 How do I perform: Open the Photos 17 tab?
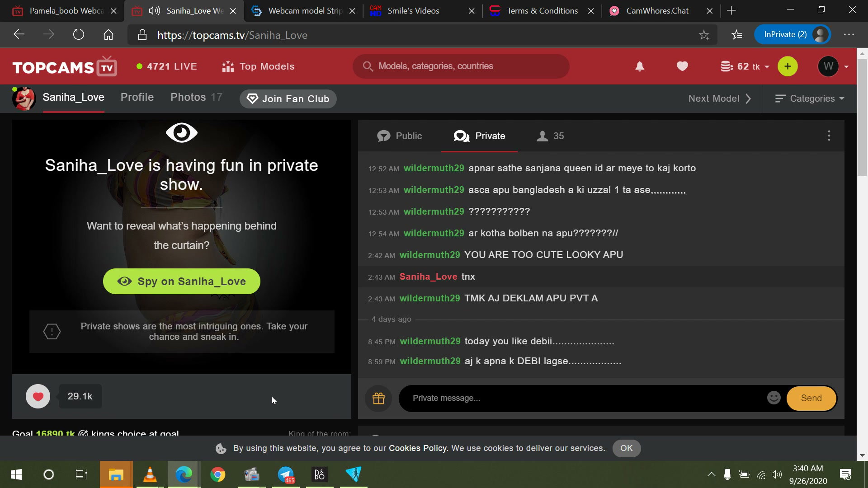coord(196,97)
